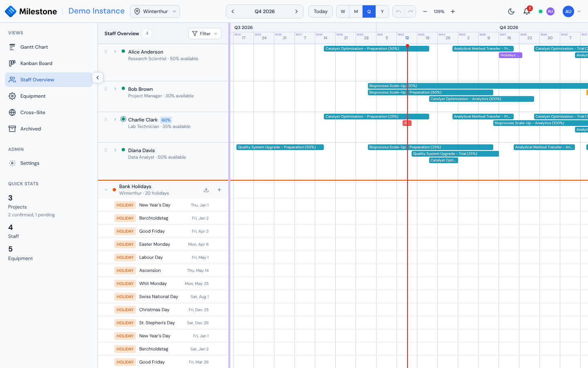Screen dimensions: 588x368
Task: Click the Ascension holiday row
Action: pyautogui.click(x=163, y=271)
